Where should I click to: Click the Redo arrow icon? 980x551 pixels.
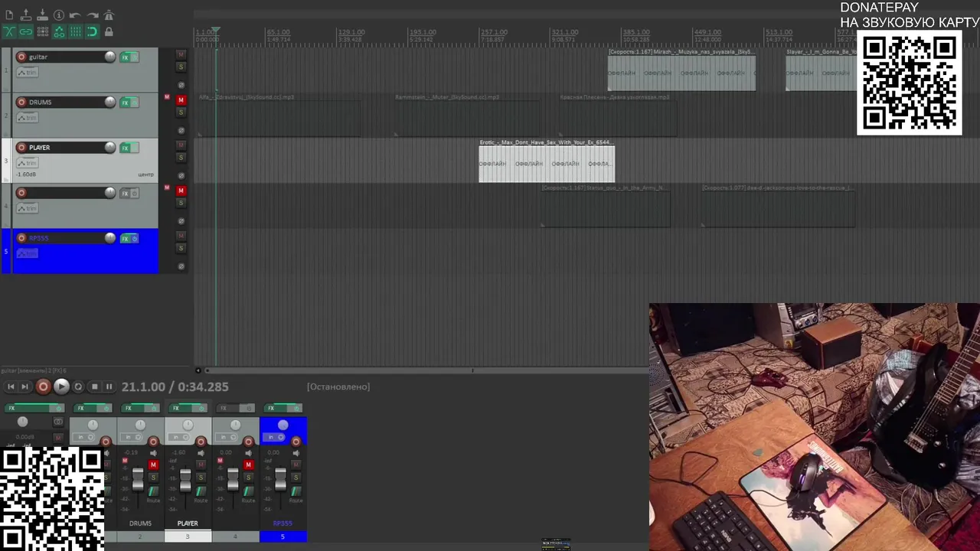click(92, 15)
